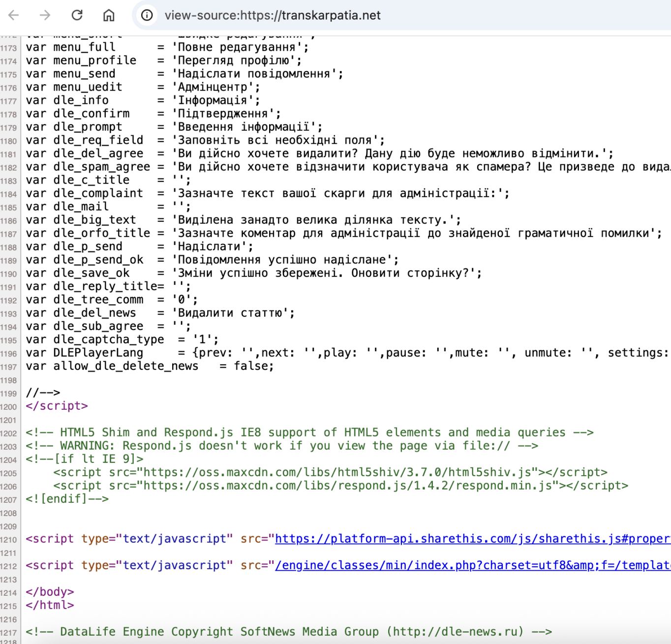Click the respond.min.js script source line
The image size is (671, 644).
coord(341,486)
